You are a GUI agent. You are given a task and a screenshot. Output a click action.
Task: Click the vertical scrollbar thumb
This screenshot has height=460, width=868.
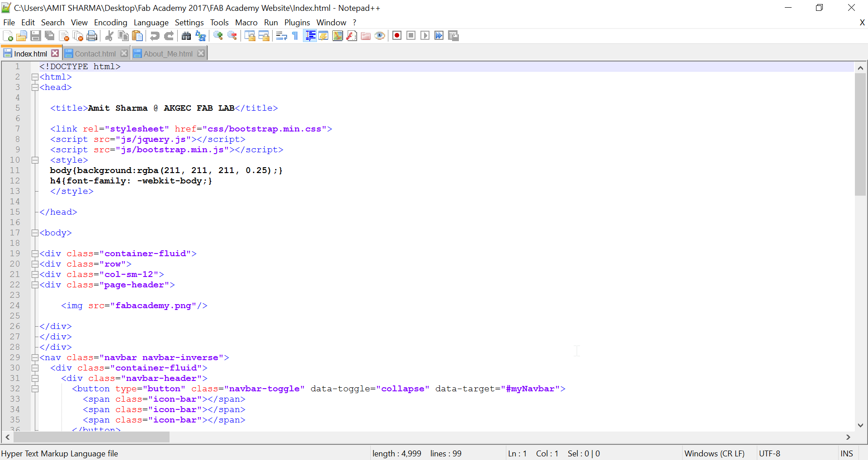[x=860, y=134]
